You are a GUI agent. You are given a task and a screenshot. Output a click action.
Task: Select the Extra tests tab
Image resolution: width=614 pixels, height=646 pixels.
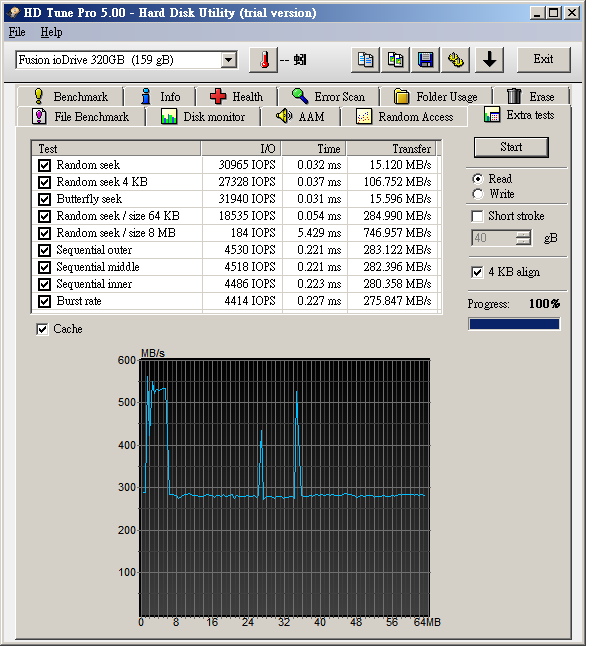point(519,115)
